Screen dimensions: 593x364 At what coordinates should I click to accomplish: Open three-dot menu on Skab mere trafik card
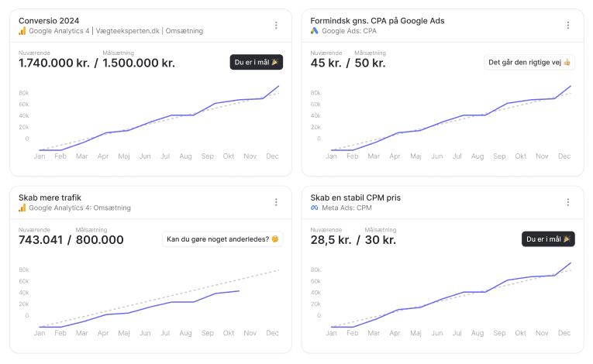[x=276, y=202]
